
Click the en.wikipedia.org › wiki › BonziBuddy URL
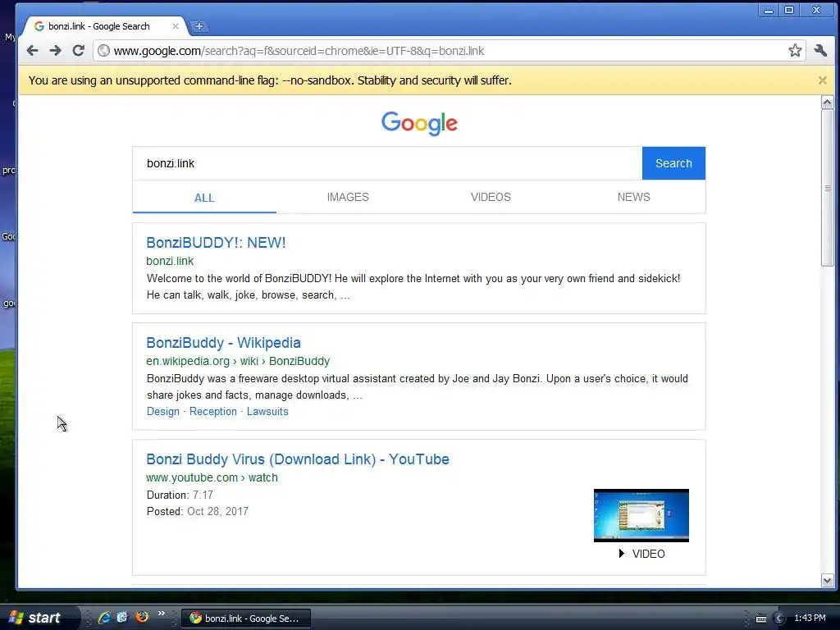[x=238, y=361]
